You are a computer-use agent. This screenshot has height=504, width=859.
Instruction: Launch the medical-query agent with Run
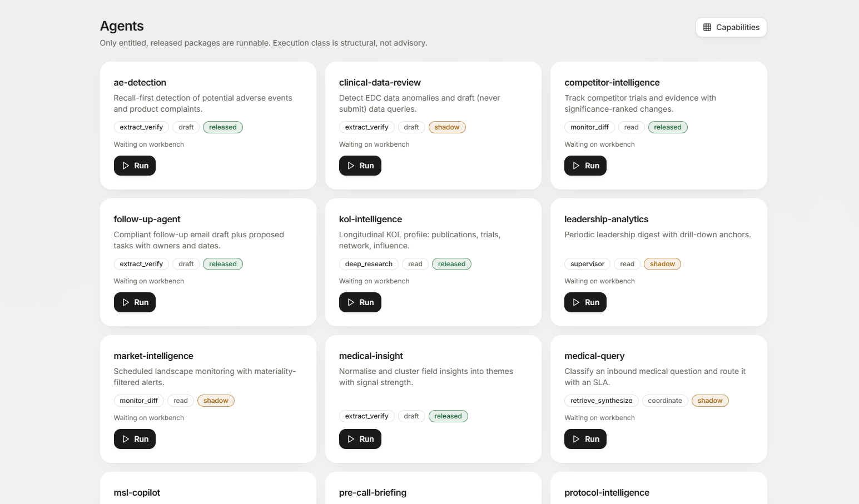coord(585,439)
